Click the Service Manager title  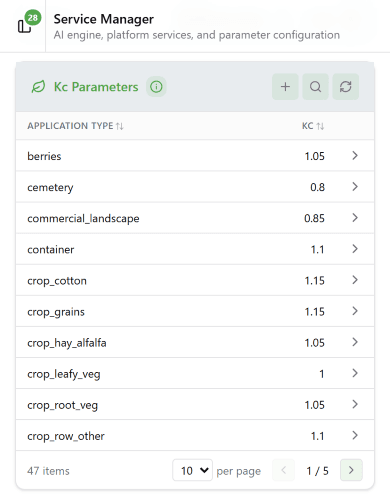point(104,19)
